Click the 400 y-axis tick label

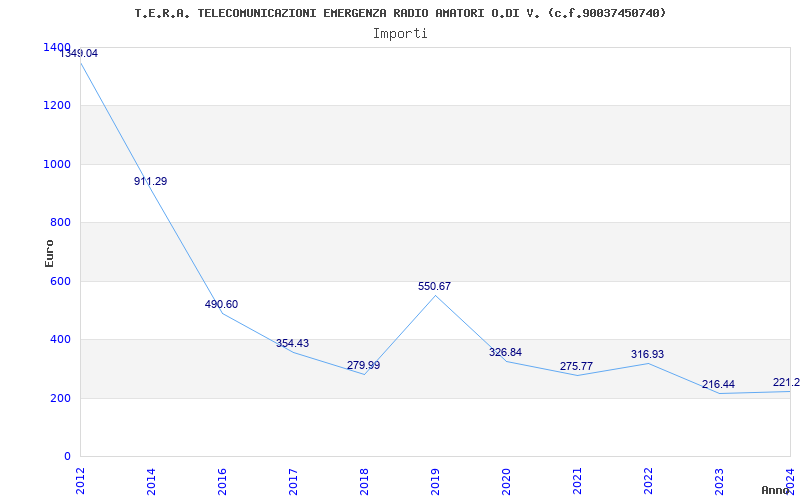(x=62, y=339)
